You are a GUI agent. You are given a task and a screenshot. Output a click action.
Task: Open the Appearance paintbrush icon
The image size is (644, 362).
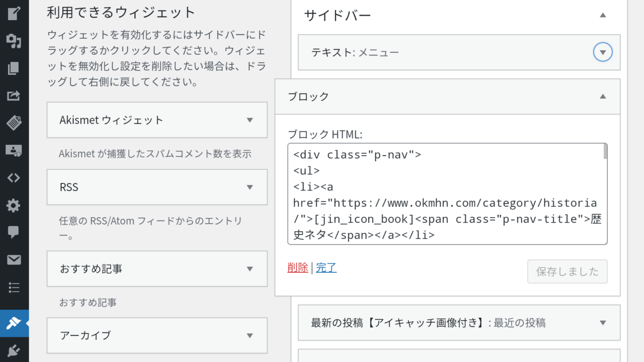coord(14,323)
